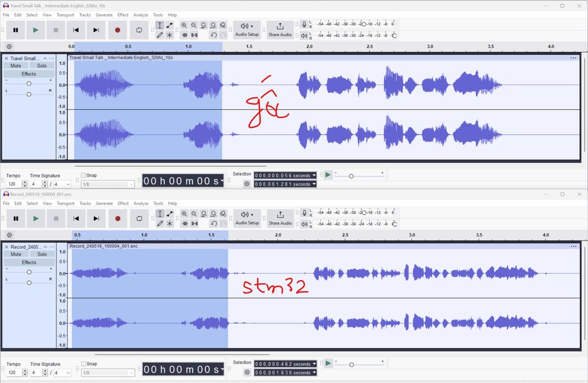Skip to start in the Travel Small Talk window
The image size is (588, 383).
click(76, 30)
